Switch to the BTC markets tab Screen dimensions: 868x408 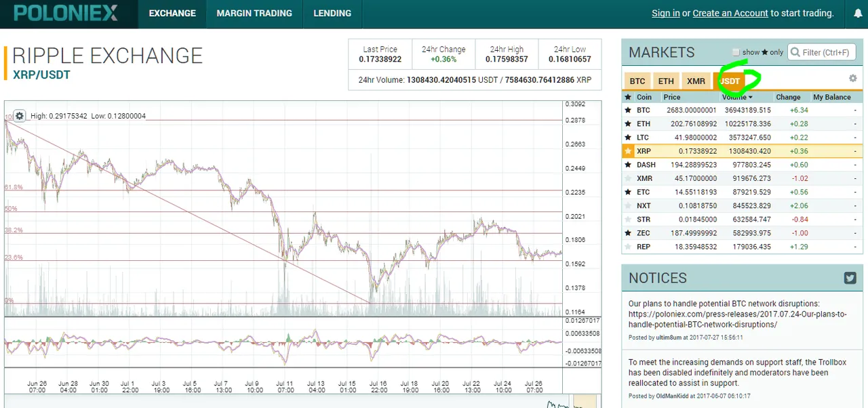point(637,81)
